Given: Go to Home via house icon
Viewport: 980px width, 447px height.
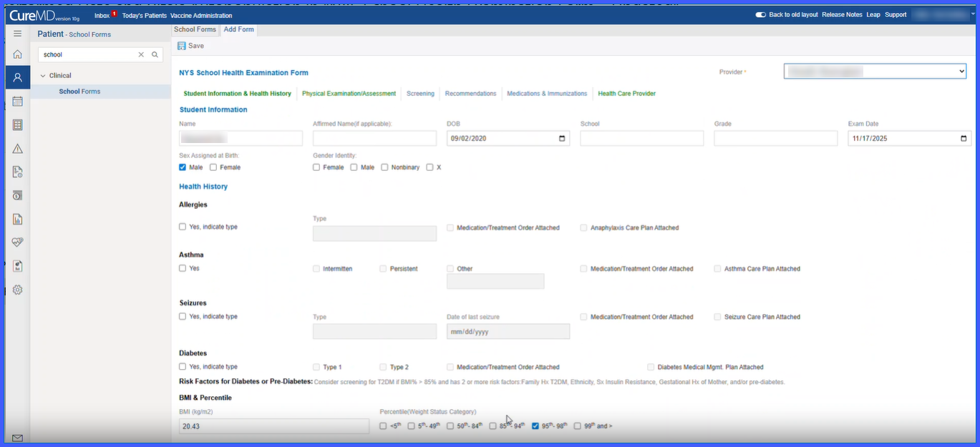Looking at the screenshot, I should [x=17, y=54].
